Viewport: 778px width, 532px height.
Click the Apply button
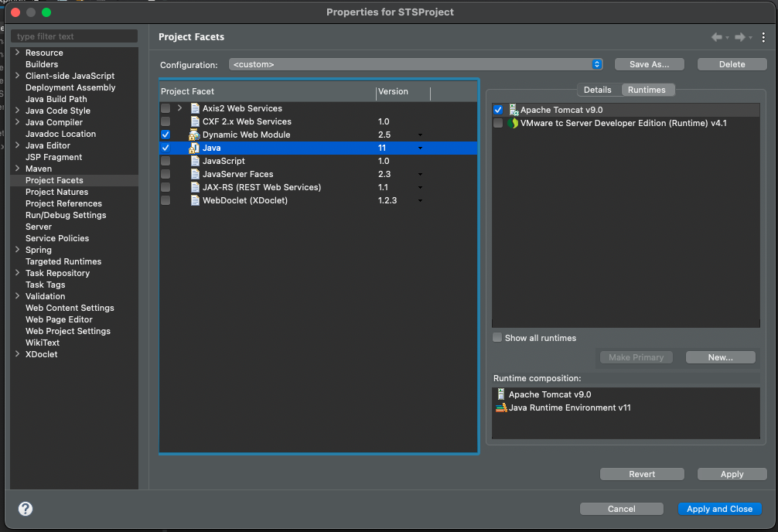coord(732,475)
